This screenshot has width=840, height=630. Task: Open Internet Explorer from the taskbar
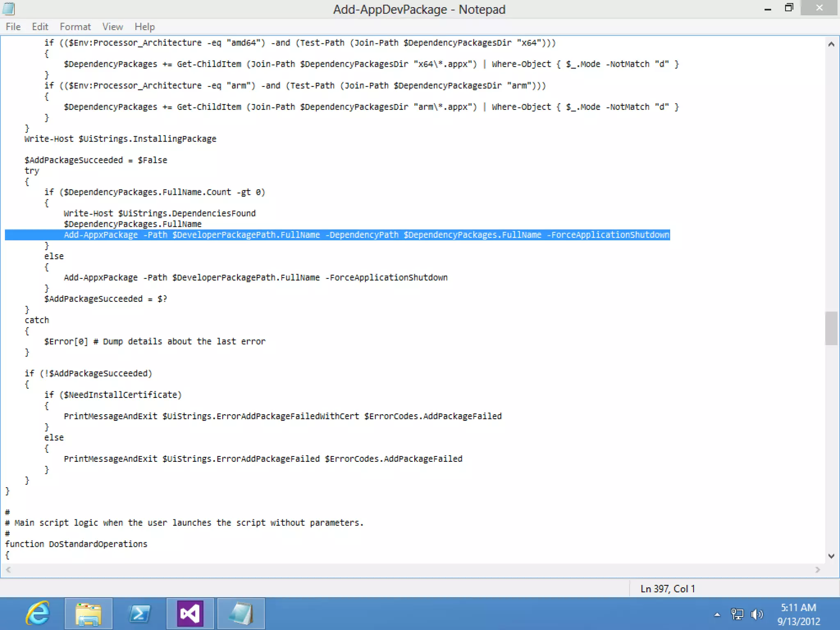[38, 614]
